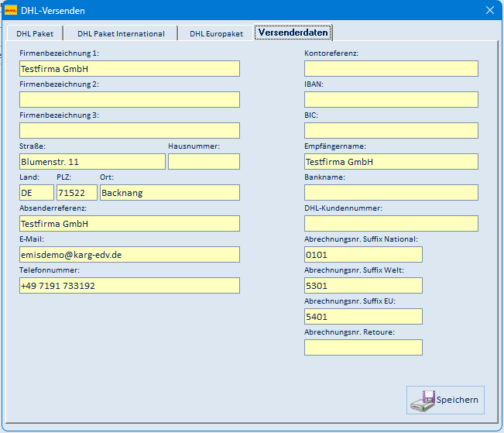
Task: Select the DHL Europaket tab
Action: [x=216, y=33]
